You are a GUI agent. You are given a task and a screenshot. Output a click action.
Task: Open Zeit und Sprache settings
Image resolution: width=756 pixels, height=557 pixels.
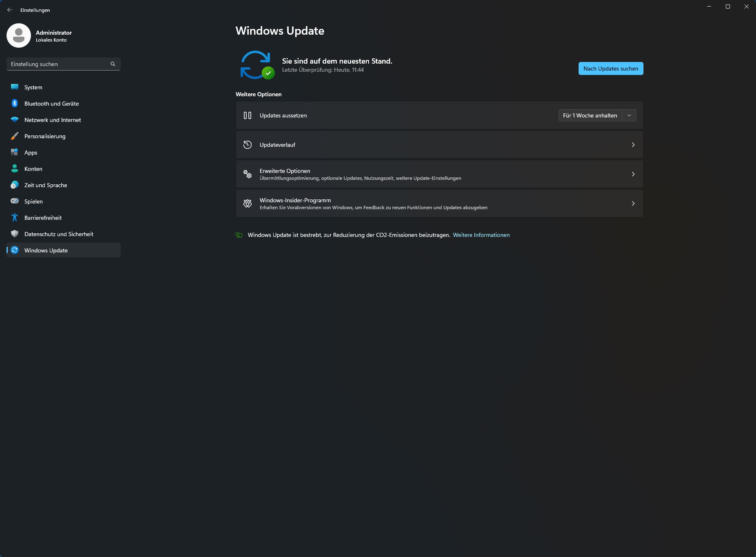[64, 185]
